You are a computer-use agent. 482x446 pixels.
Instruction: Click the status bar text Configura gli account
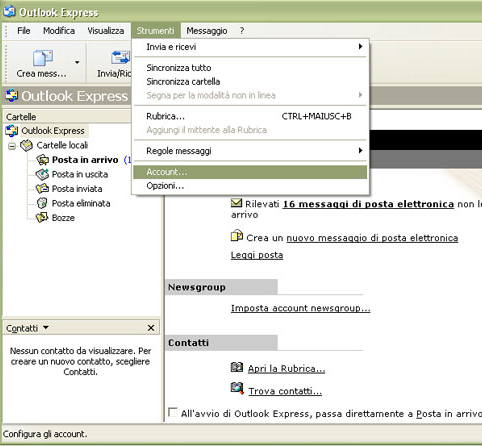(45, 434)
